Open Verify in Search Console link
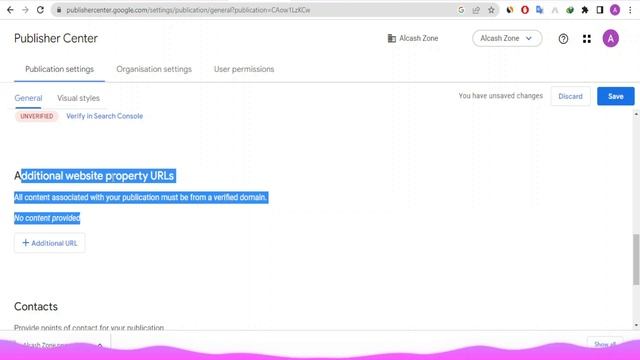The height and width of the screenshot is (360, 640). click(x=104, y=116)
